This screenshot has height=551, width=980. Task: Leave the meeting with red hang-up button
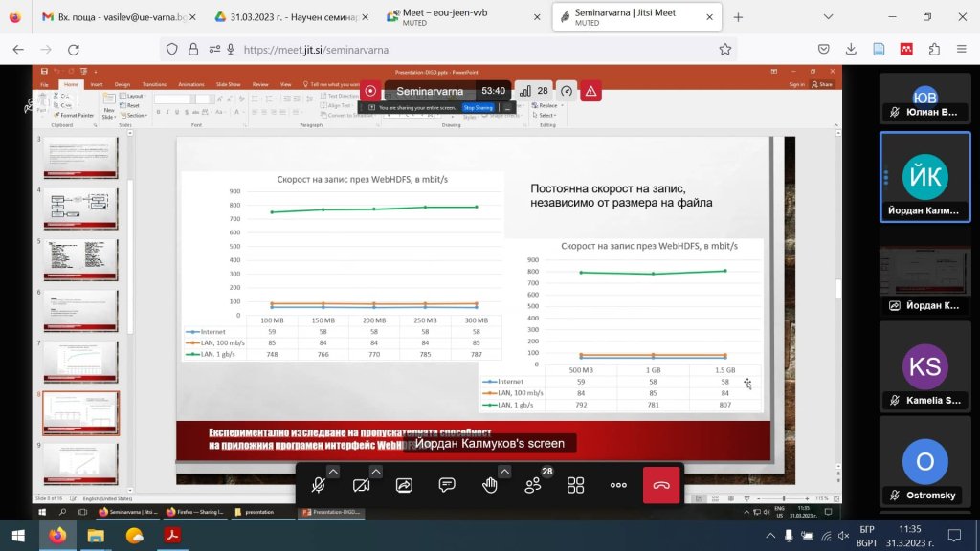click(x=661, y=485)
